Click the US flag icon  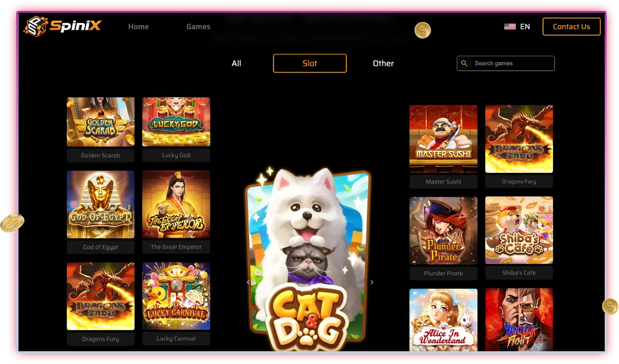510,27
